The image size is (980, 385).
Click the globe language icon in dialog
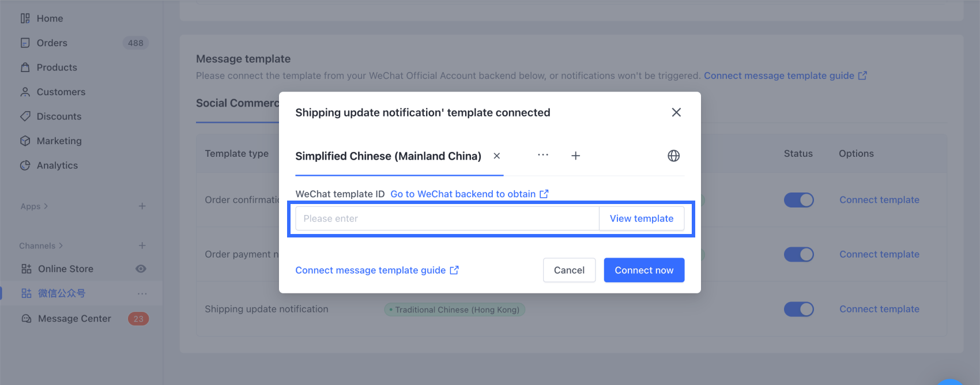point(673,156)
